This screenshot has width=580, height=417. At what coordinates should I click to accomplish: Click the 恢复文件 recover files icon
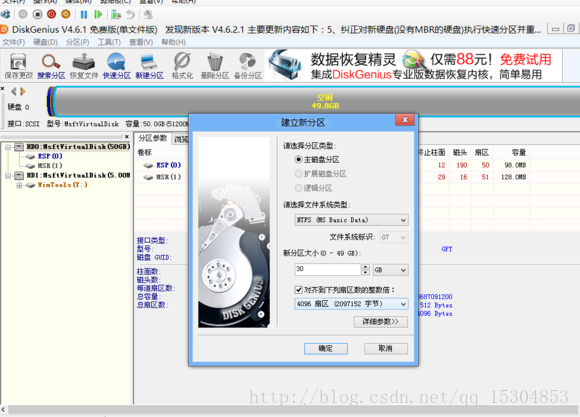(x=84, y=66)
